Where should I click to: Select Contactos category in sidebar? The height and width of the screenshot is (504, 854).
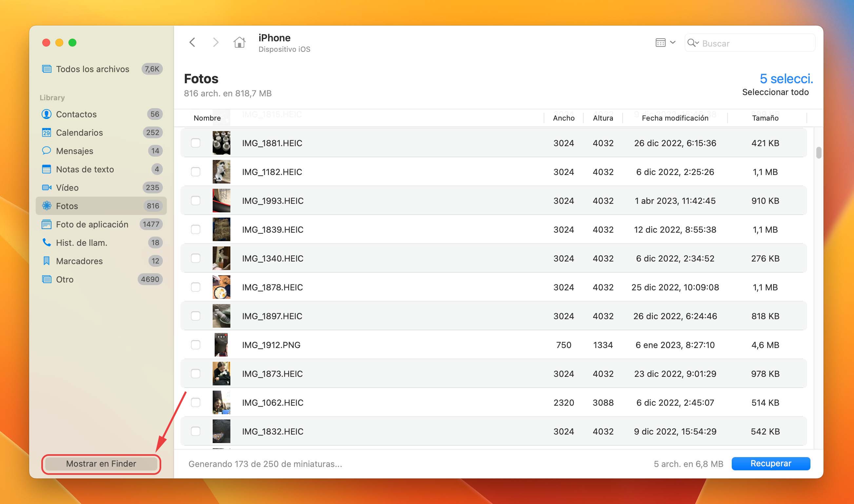pos(101,114)
